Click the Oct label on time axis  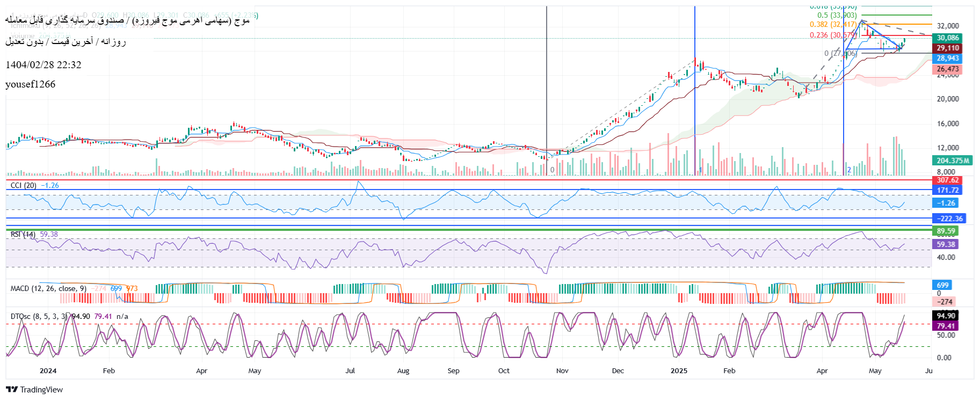[x=504, y=370]
